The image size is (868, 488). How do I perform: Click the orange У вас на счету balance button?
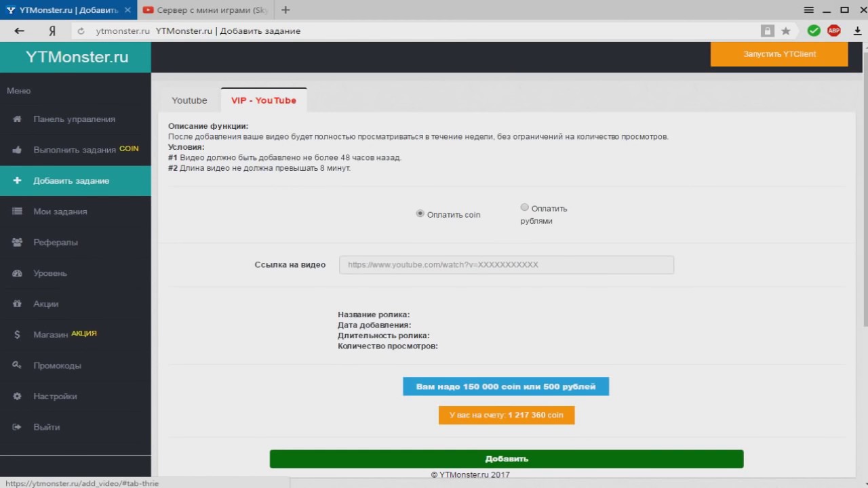tap(507, 415)
